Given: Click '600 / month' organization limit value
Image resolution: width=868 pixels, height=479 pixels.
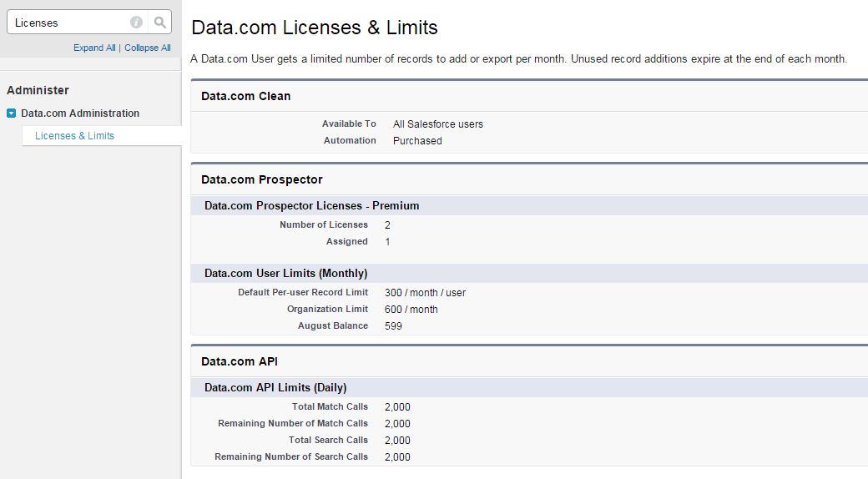Looking at the screenshot, I should pos(411,309).
